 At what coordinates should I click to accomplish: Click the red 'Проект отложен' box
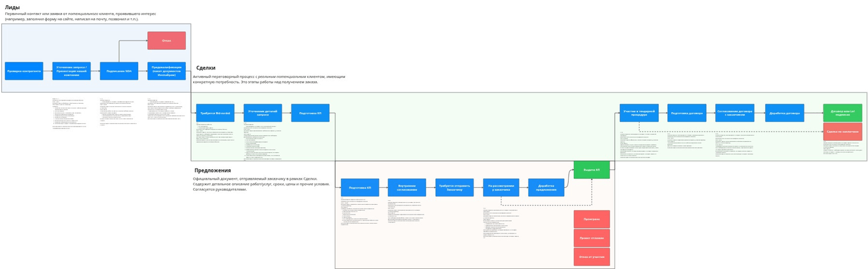pos(591,238)
